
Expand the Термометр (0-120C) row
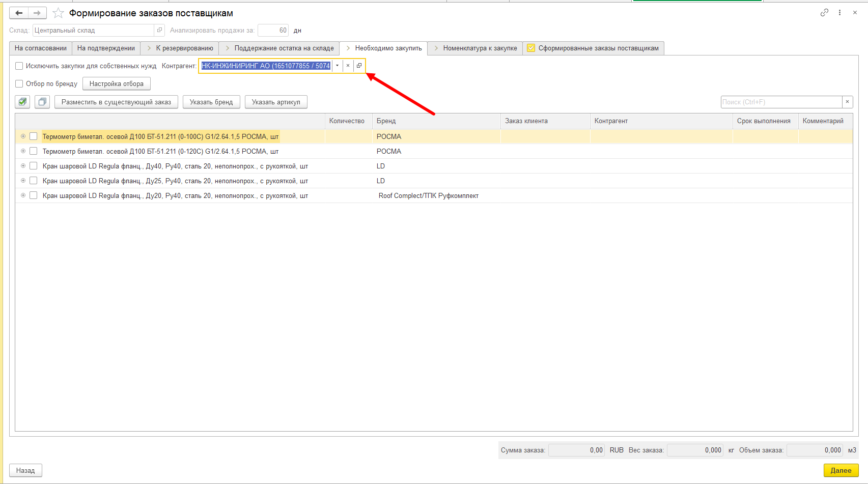point(23,151)
